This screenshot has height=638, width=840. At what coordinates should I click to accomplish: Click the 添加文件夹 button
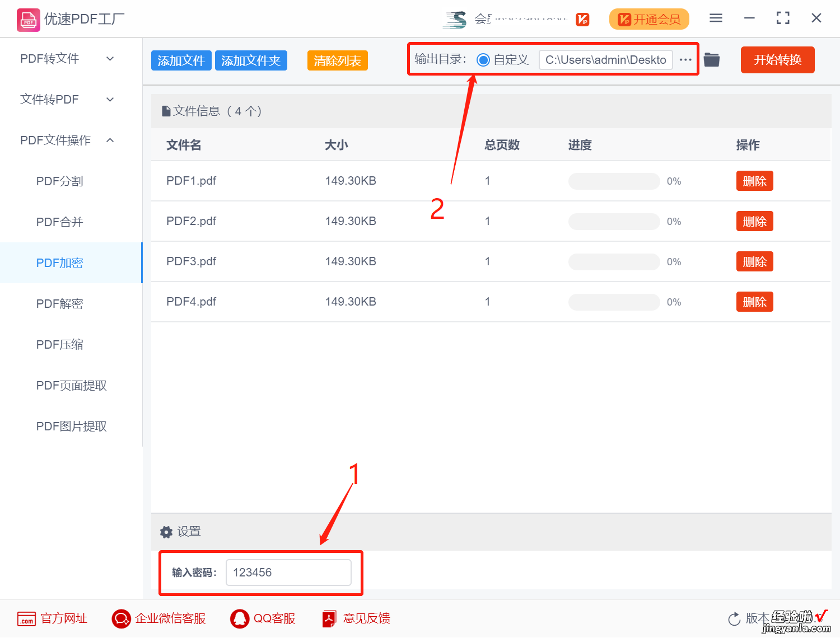pos(251,60)
